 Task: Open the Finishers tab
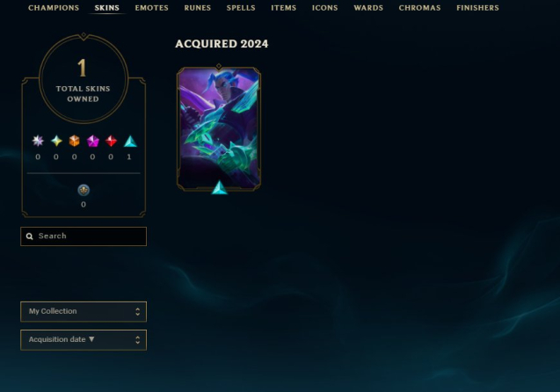tap(477, 8)
